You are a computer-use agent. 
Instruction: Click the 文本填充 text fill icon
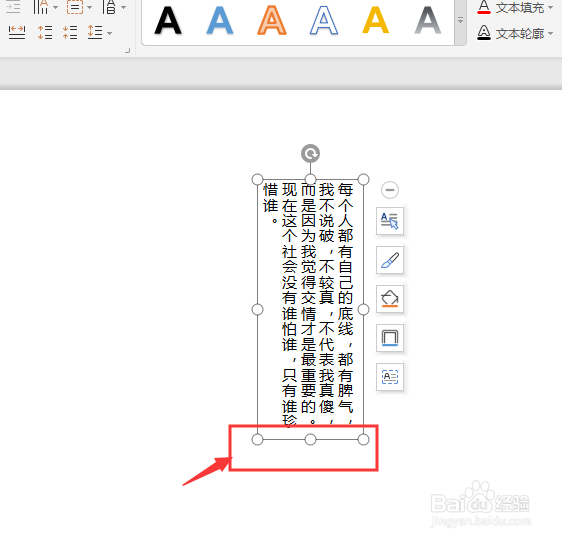484,7
